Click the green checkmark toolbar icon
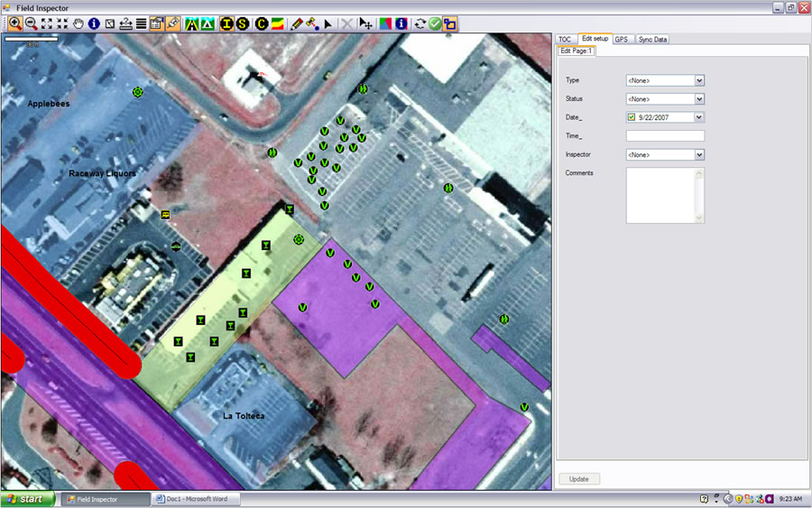Viewport: 812px width, 508px height. pyautogui.click(x=435, y=23)
